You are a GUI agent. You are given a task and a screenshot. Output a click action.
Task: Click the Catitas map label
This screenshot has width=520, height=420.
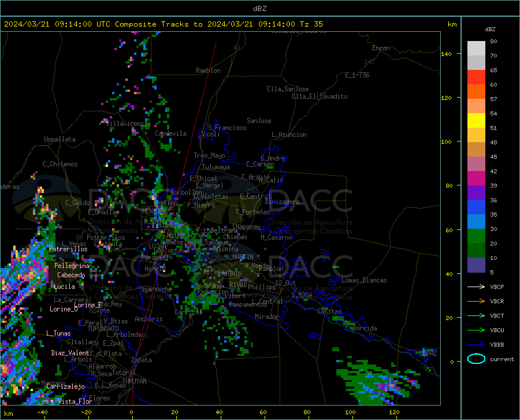click(329, 311)
